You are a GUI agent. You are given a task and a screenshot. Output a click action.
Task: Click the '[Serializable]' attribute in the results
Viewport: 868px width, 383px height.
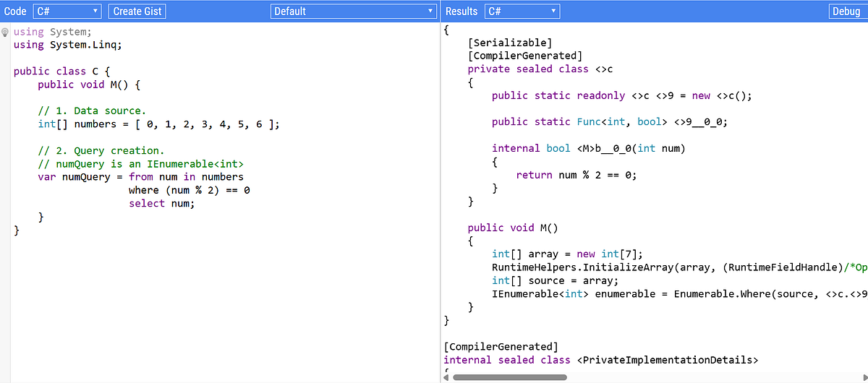click(x=510, y=43)
